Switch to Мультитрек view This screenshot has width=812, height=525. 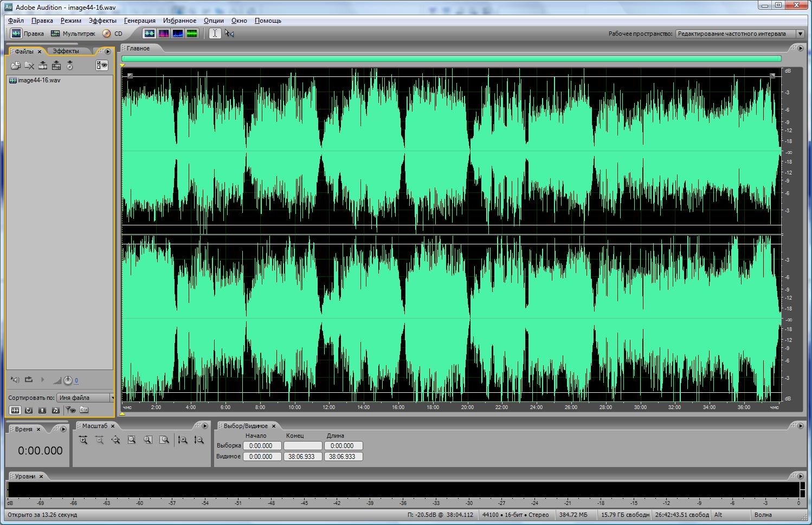click(73, 34)
